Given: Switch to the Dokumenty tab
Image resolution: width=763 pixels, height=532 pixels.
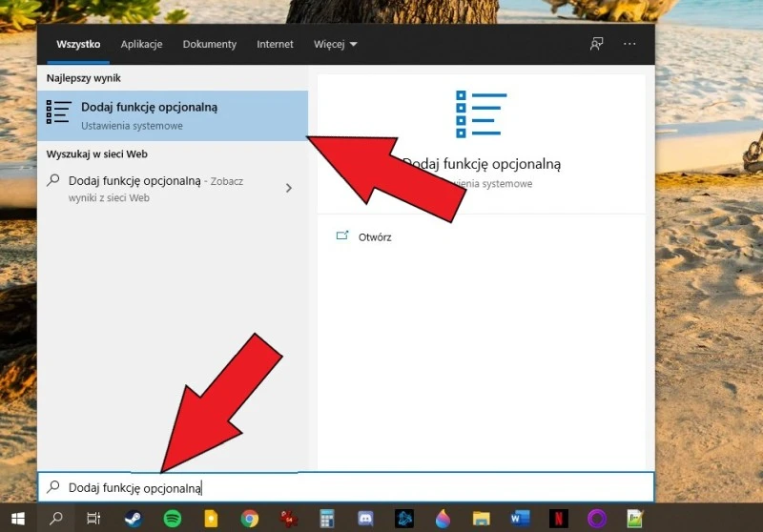Looking at the screenshot, I should click(x=209, y=44).
